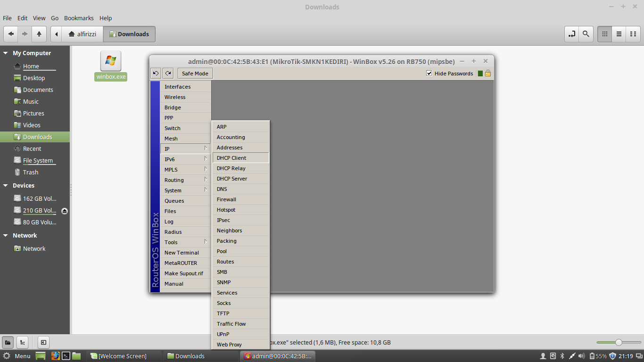Open the File menu
Screen dimensions: 644x362
[7, 18]
